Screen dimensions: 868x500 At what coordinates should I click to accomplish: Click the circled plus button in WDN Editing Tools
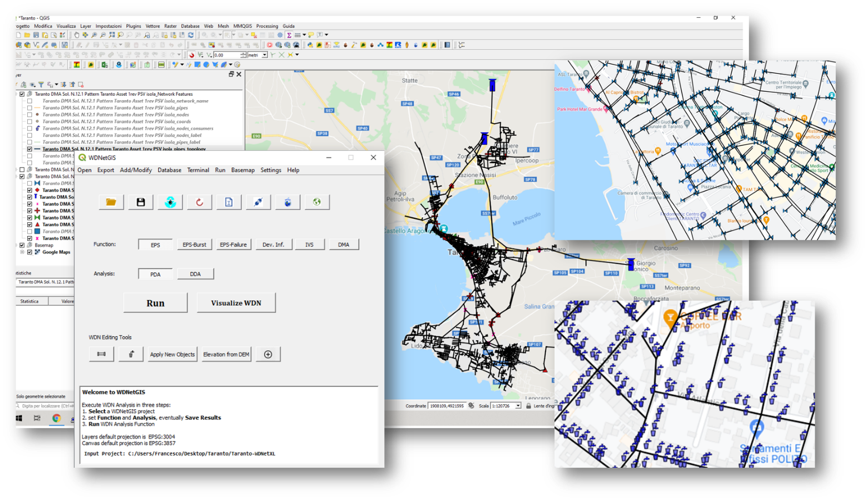pyautogui.click(x=268, y=354)
